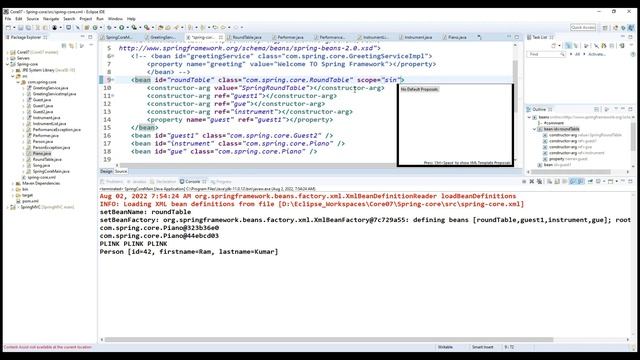Switch to the GreetingServ... editor tab
The image size is (640, 360).
(x=163, y=37)
